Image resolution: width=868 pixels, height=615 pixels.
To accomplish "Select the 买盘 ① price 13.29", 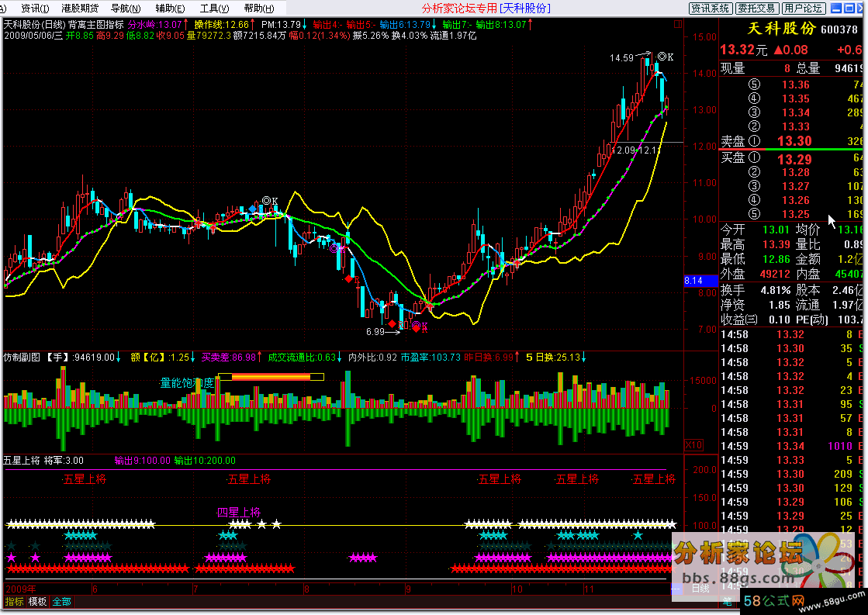I will tap(794, 160).
